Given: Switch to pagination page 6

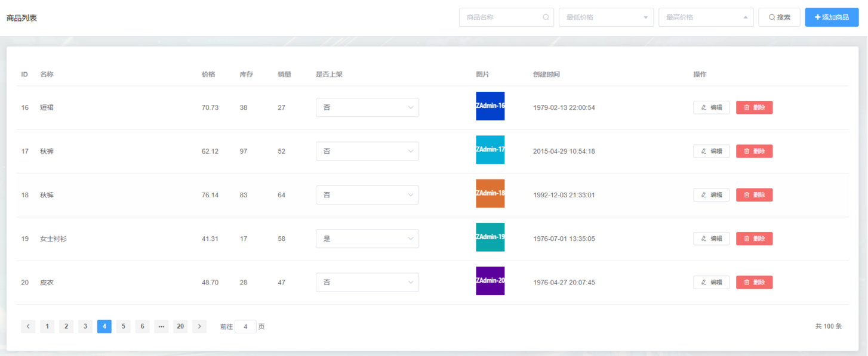Looking at the screenshot, I should tap(142, 326).
